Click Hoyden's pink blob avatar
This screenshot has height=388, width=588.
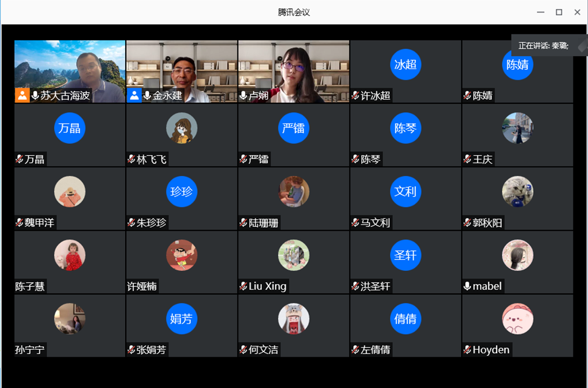tap(518, 319)
